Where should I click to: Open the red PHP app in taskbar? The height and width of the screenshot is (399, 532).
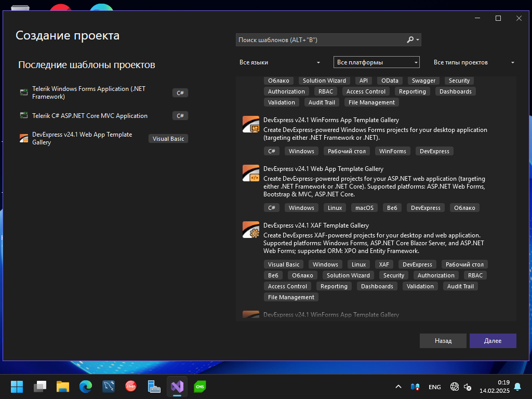[x=131, y=386]
